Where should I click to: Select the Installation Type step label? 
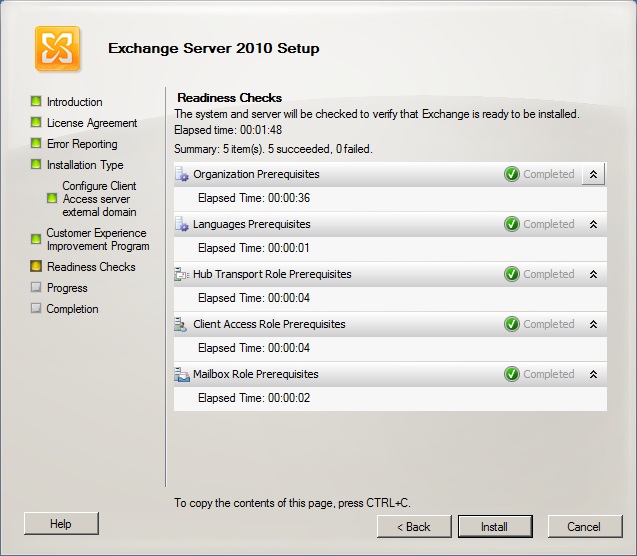85,165
